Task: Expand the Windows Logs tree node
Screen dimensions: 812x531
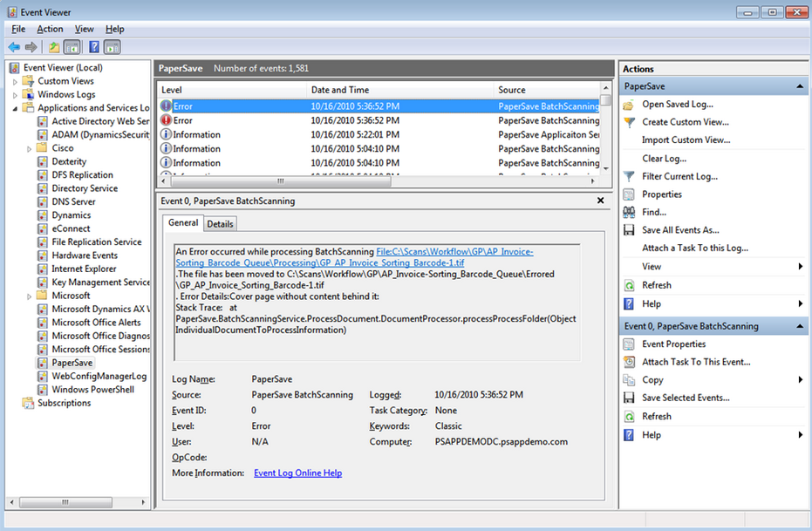Action: 16,95
